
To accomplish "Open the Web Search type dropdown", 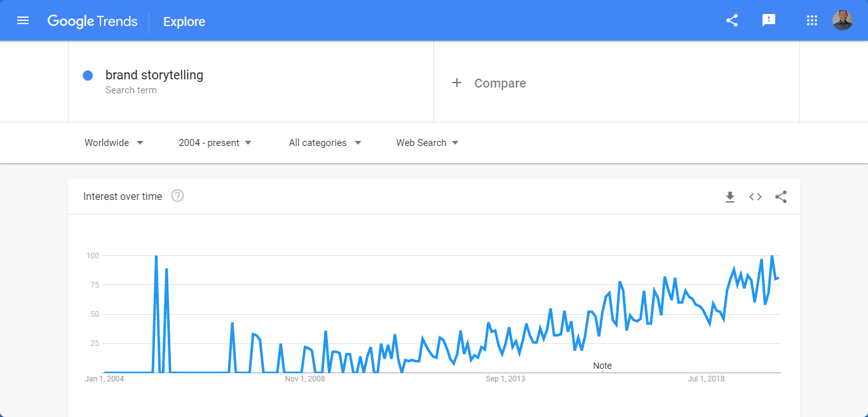I will (x=426, y=142).
